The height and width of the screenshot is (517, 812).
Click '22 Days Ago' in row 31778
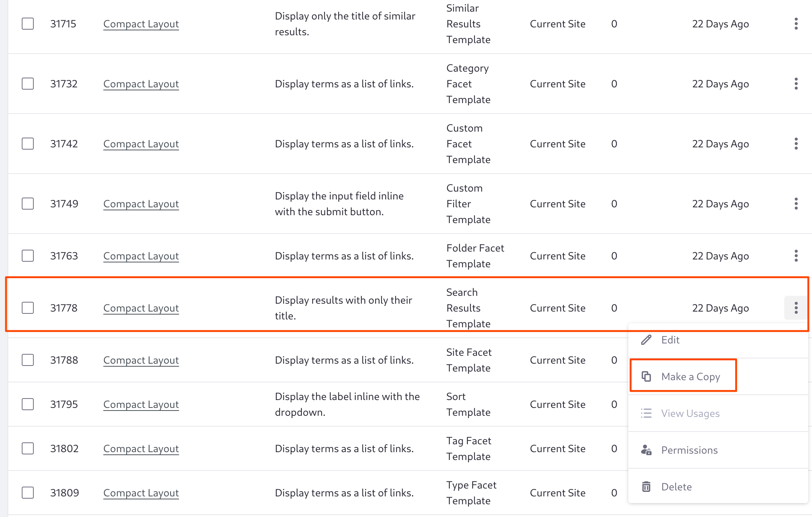(x=721, y=308)
